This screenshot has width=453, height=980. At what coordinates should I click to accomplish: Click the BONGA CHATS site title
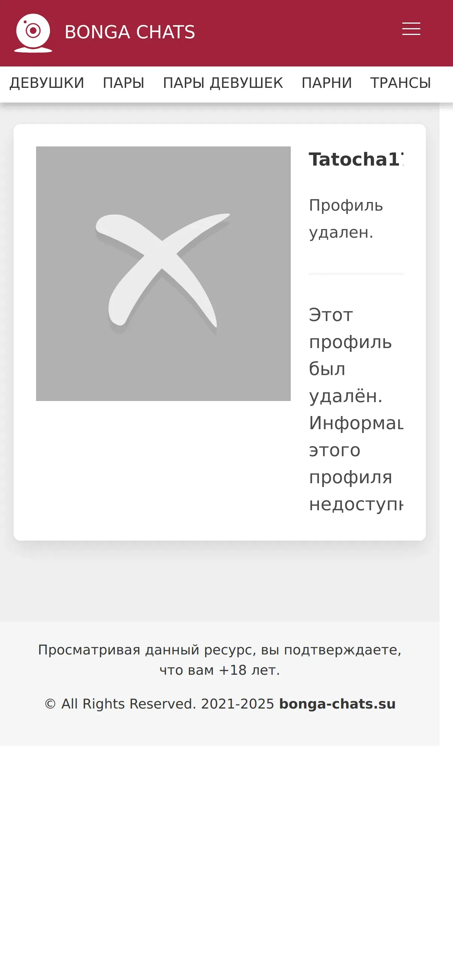click(130, 32)
